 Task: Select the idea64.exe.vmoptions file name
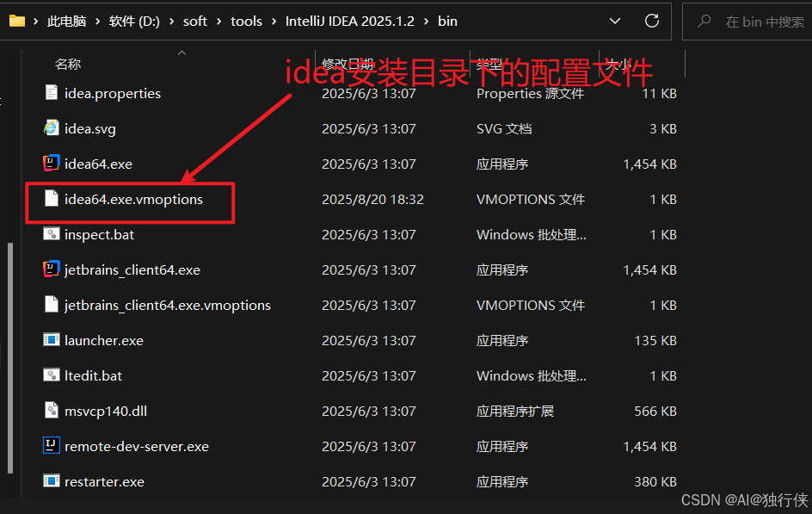(133, 199)
